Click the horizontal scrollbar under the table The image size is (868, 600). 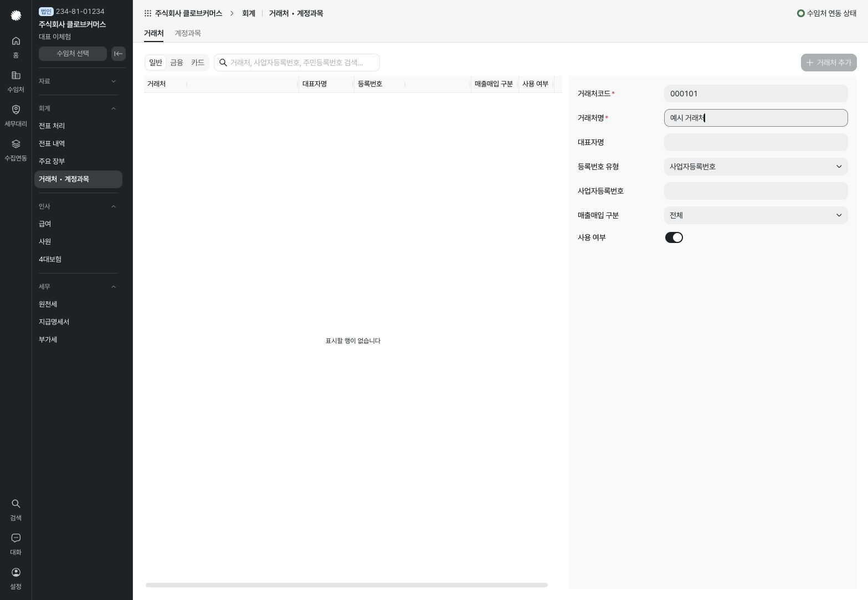[347, 585]
